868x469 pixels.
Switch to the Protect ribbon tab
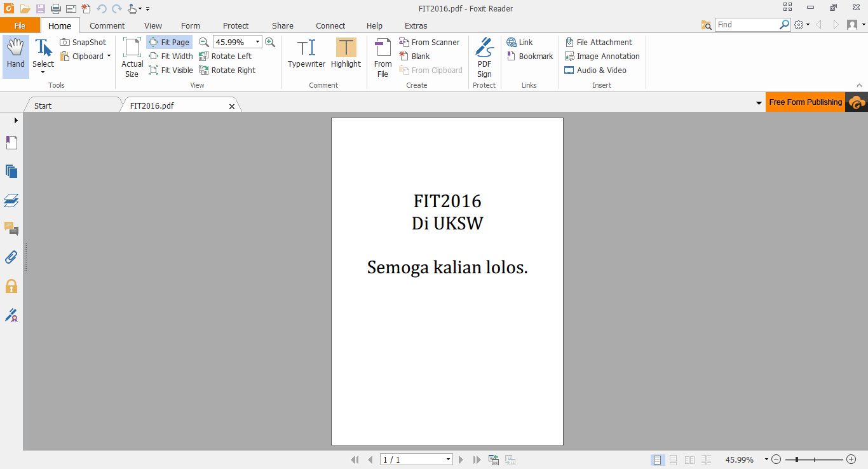click(x=236, y=25)
